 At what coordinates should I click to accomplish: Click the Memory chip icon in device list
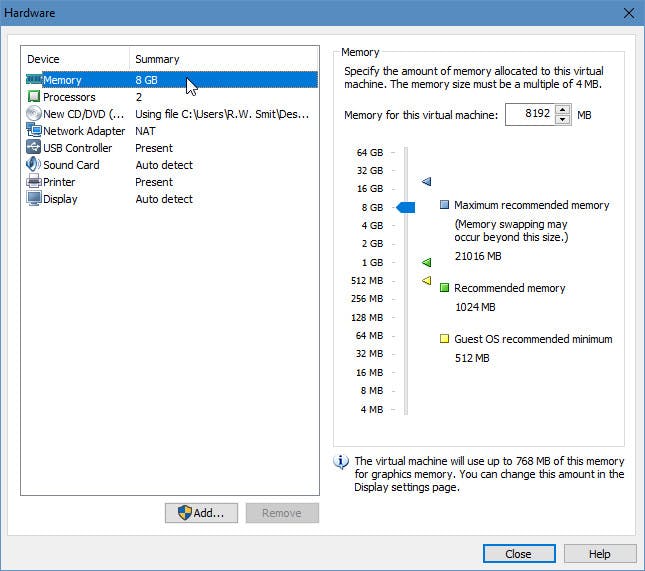click(34, 79)
